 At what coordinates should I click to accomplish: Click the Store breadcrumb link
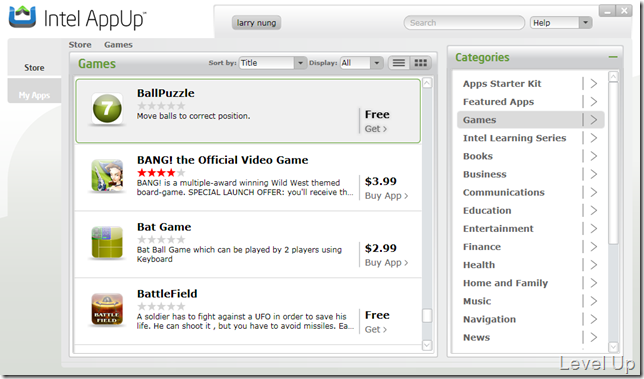pyautogui.click(x=80, y=45)
